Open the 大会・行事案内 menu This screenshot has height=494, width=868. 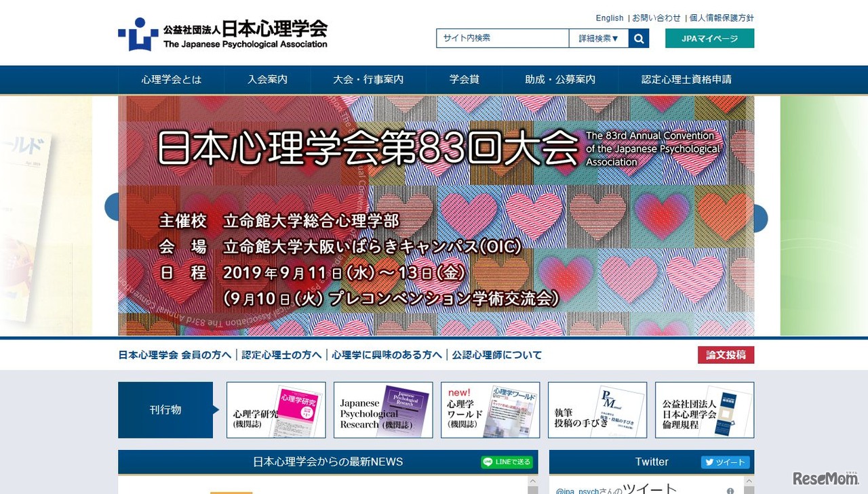(x=368, y=79)
